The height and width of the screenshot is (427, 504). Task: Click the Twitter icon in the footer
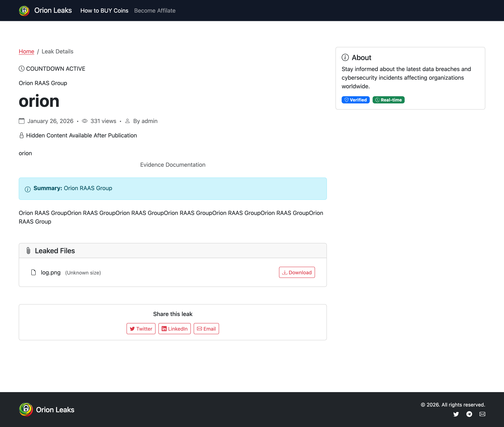click(456, 414)
